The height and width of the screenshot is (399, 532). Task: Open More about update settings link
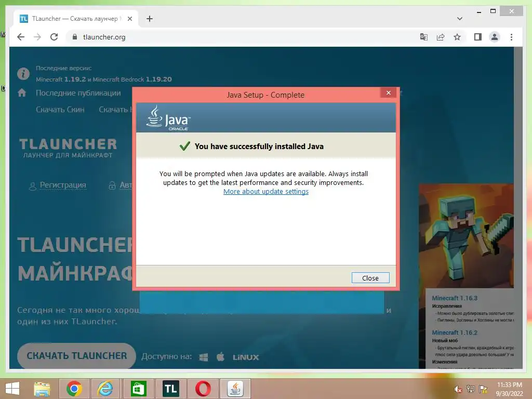tap(265, 191)
